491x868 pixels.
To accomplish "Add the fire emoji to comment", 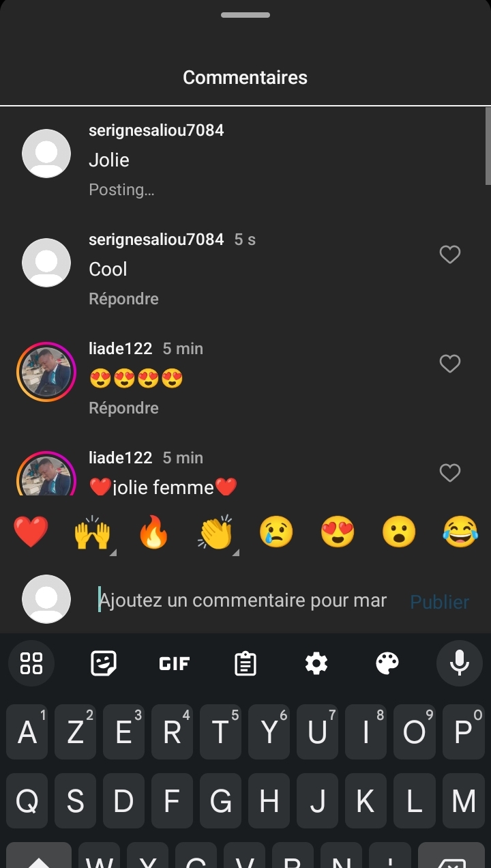I will click(x=153, y=532).
